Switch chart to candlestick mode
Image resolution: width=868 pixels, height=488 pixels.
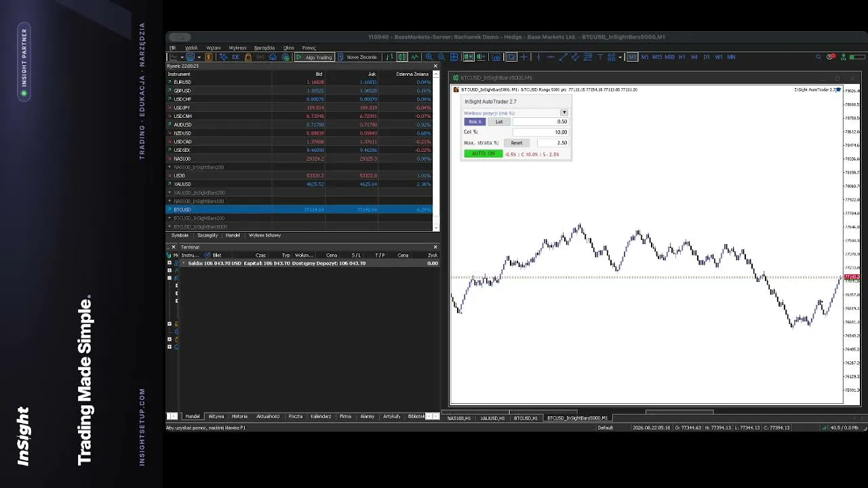point(401,57)
